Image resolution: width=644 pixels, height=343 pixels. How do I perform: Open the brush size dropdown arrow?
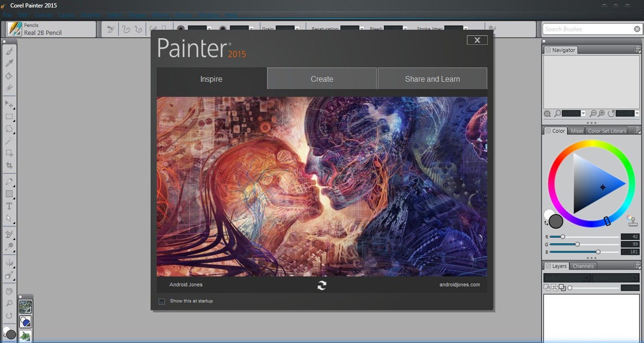(x=210, y=29)
